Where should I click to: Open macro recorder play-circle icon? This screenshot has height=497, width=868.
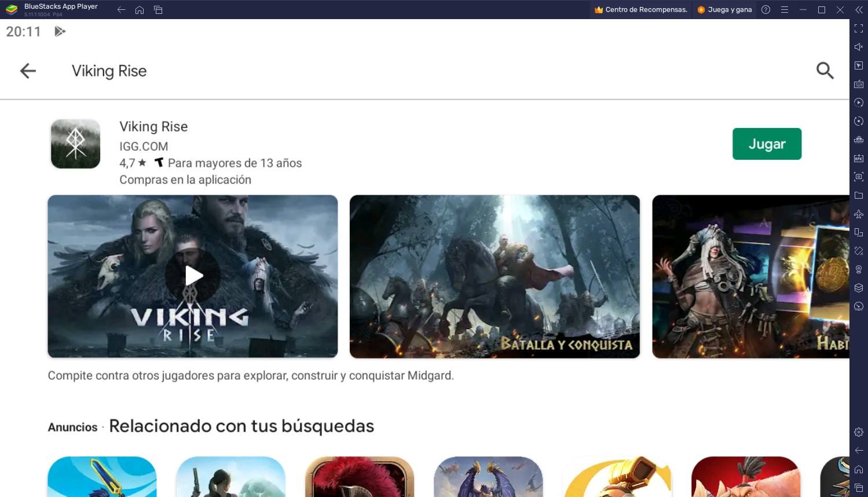click(x=859, y=103)
